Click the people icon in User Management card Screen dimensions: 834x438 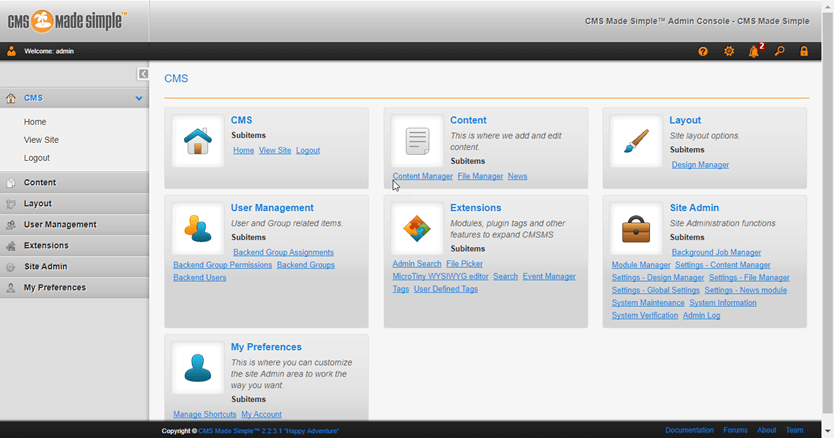[x=198, y=228]
